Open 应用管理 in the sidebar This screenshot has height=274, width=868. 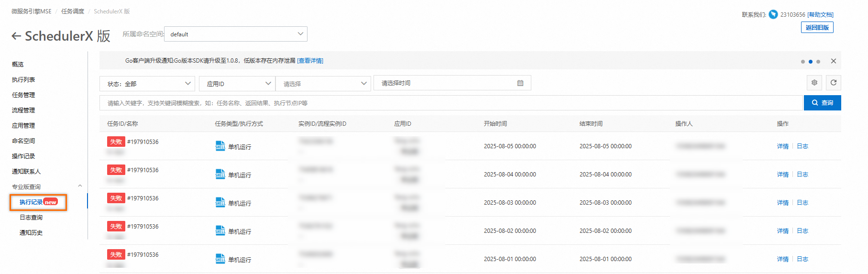coord(23,125)
